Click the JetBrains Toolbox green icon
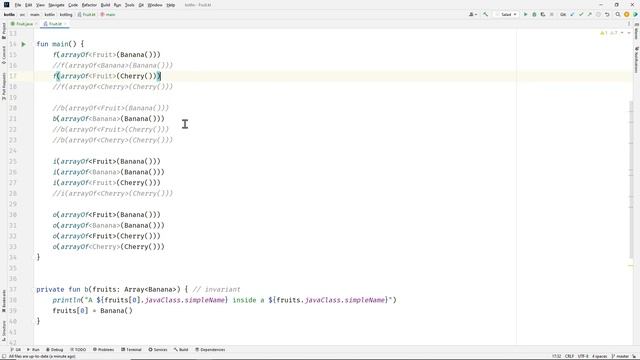 (x=635, y=15)
